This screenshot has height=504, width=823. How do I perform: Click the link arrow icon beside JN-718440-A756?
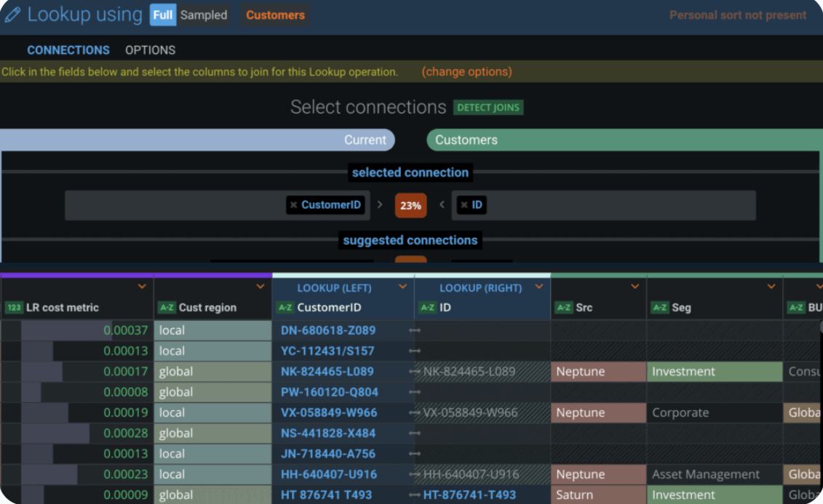click(x=415, y=454)
